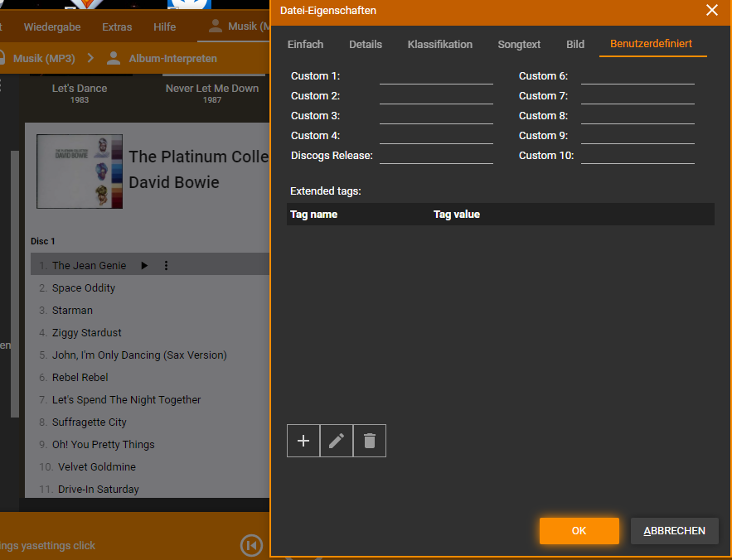Image resolution: width=732 pixels, height=560 pixels.
Task: Click the person icon on the Musik tab
Action: pyautogui.click(x=215, y=27)
